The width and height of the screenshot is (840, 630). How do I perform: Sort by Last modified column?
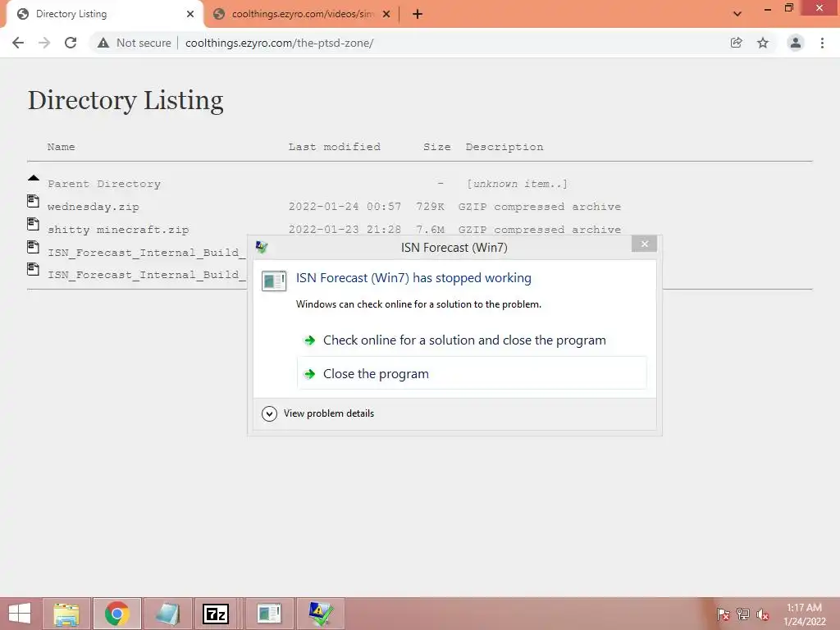(335, 147)
